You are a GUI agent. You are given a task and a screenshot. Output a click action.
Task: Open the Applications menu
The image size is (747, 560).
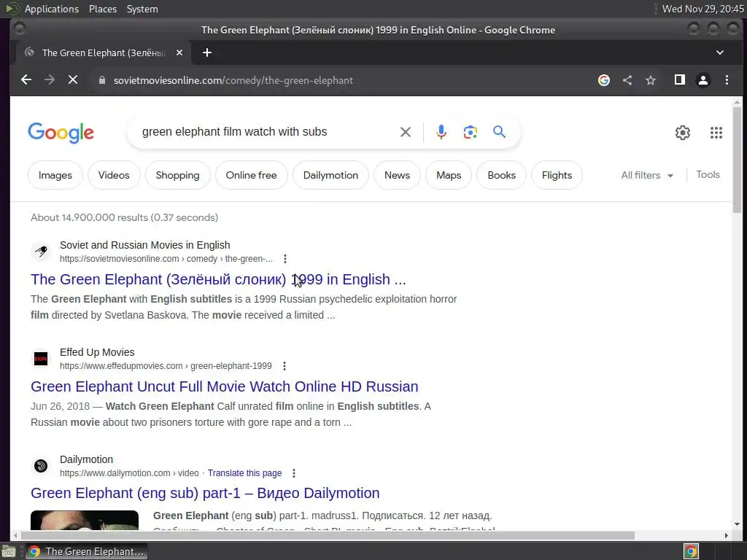pos(52,9)
